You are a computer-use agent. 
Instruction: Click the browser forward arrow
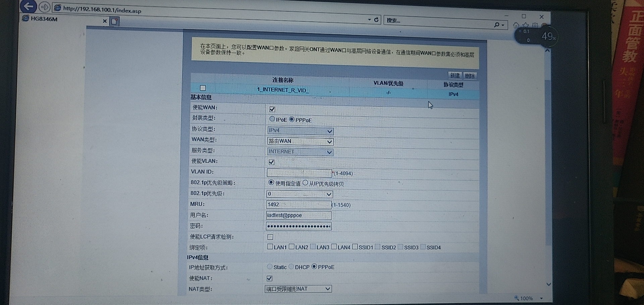coord(44,7)
